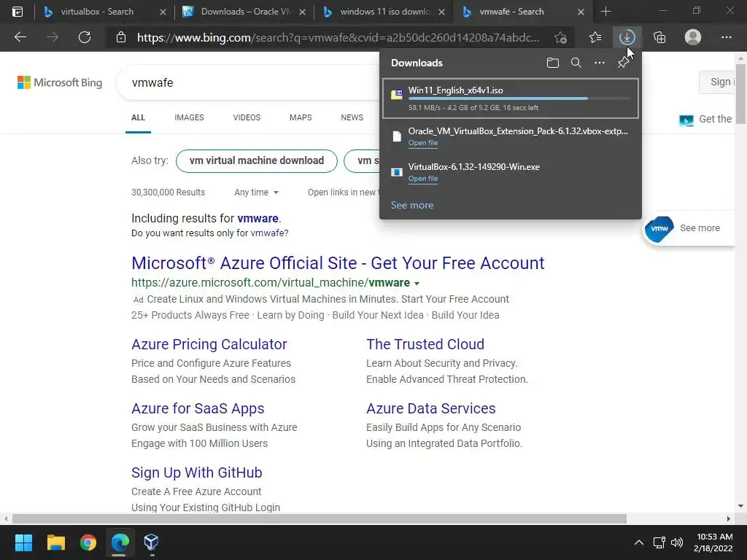
Task: Go back with the Back arrow
Action: 20,37
